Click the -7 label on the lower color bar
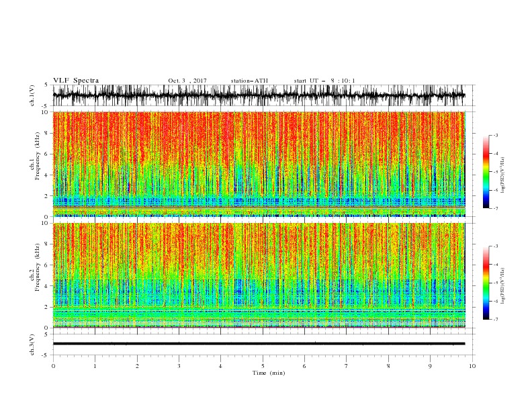The image size is (532, 411). click(x=495, y=319)
